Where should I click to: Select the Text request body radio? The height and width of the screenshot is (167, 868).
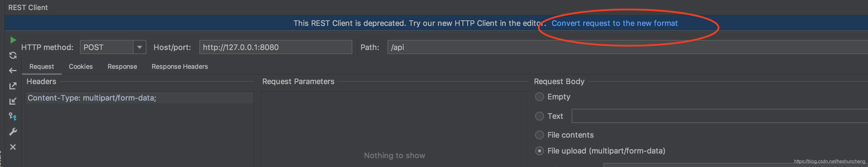(540, 116)
